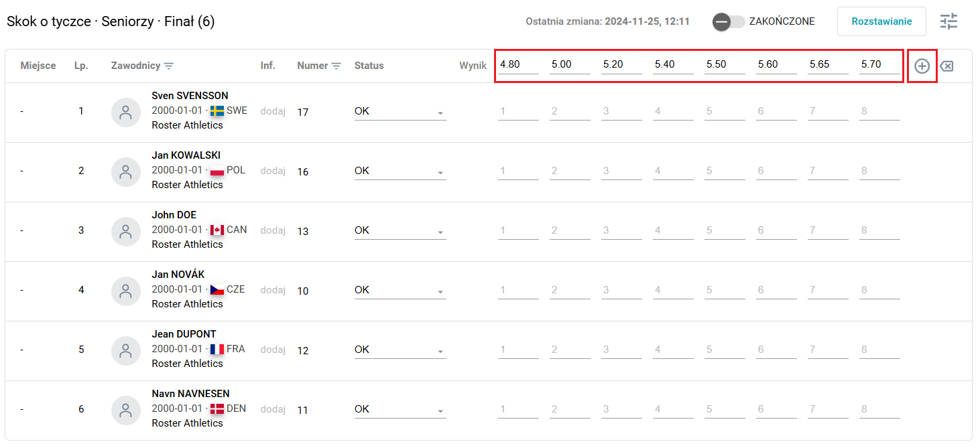
Task: Open status dropdown for Jan KOWALSKI
Action: pos(400,171)
